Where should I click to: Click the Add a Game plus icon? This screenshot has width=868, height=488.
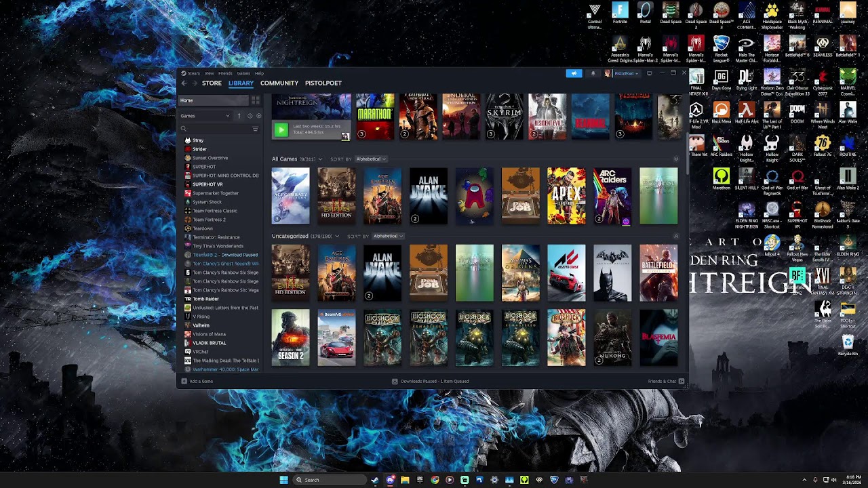pos(184,381)
